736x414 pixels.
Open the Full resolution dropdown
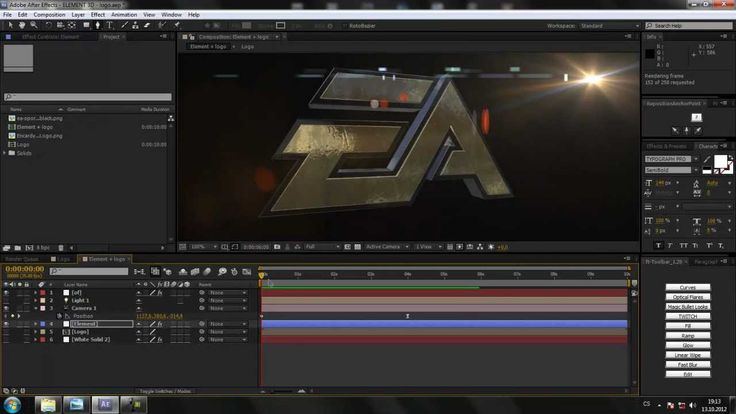click(x=322, y=247)
